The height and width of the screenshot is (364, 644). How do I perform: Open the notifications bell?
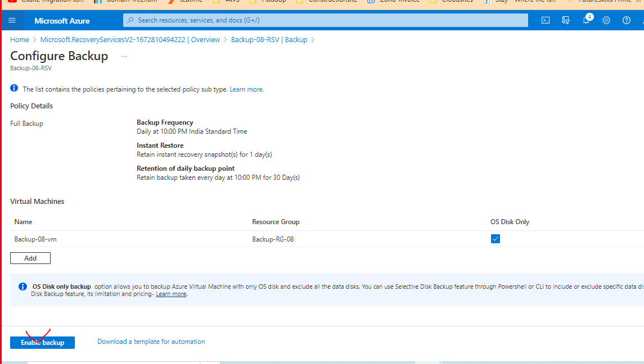[587, 20]
